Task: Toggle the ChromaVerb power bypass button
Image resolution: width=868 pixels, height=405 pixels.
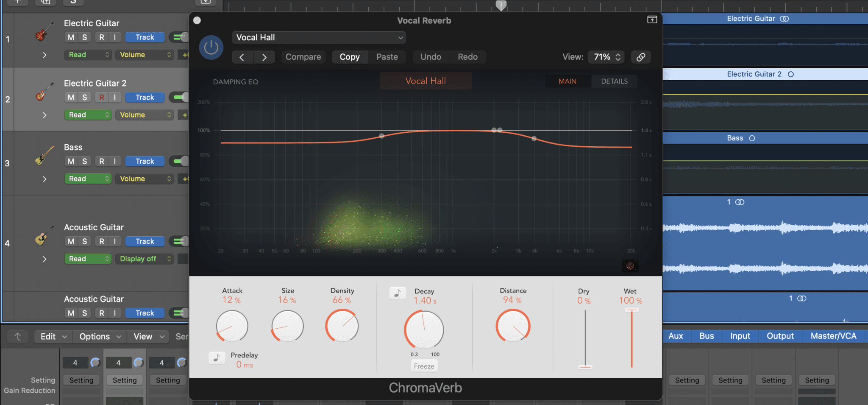Action: tap(211, 47)
